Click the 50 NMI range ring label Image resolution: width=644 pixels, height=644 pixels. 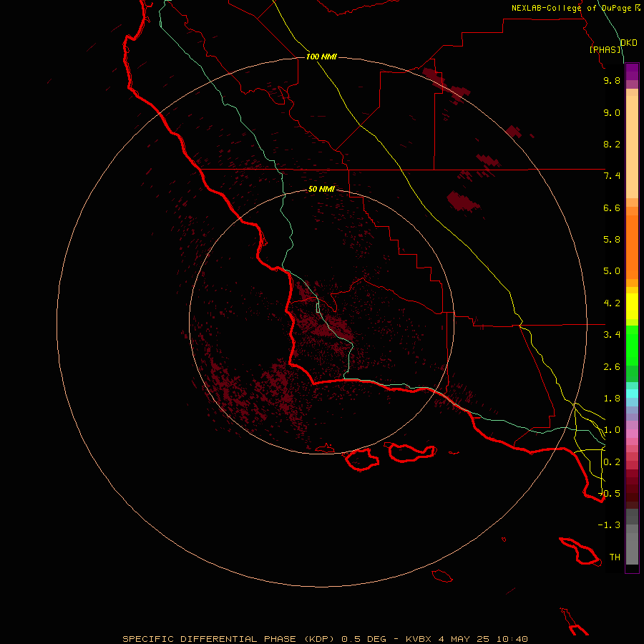pos(321,189)
